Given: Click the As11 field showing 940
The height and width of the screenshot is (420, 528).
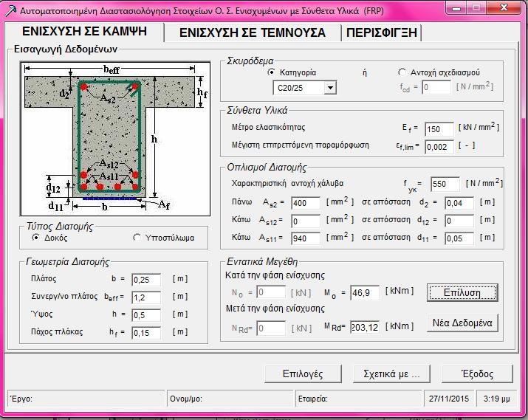Looking at the screenshot, I should [x=306, y=238].
